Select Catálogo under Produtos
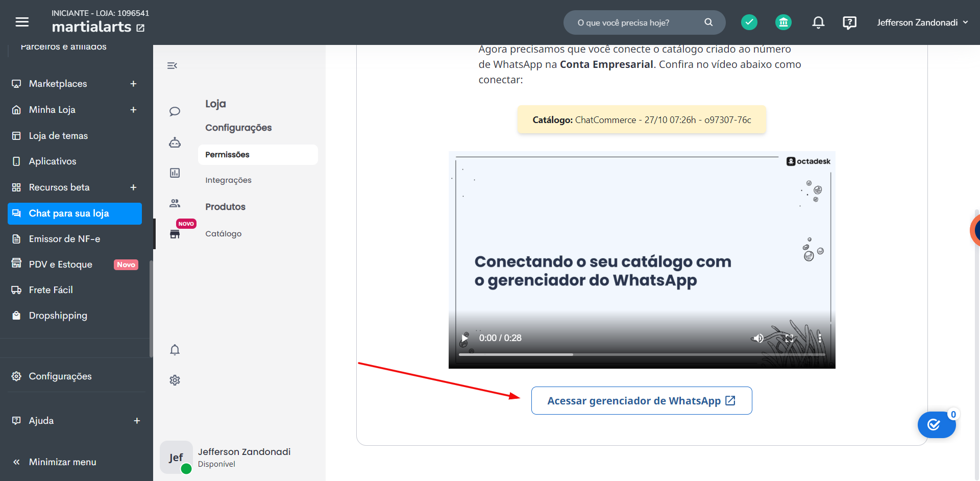This screenshot has width=980, height=481. pos(224,234)
